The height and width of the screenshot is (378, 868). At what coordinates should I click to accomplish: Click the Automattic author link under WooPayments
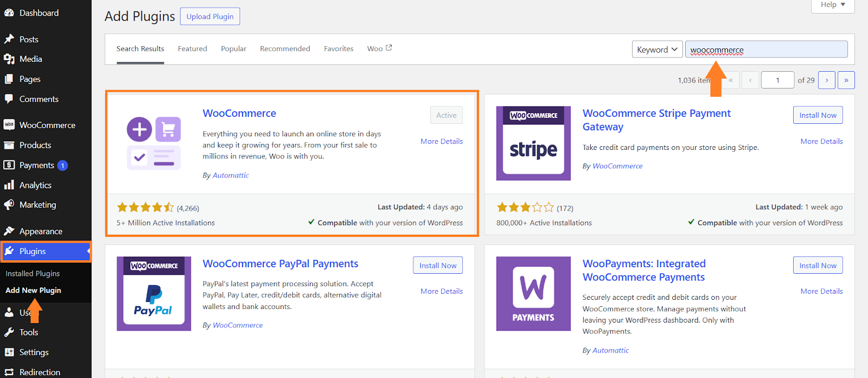tap(610, 351)
